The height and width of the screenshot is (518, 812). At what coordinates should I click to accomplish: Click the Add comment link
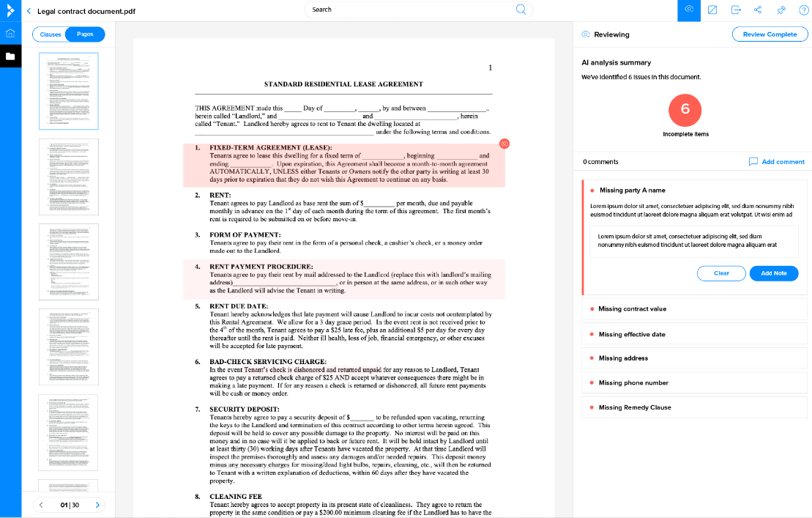click(x=776, y=162)
